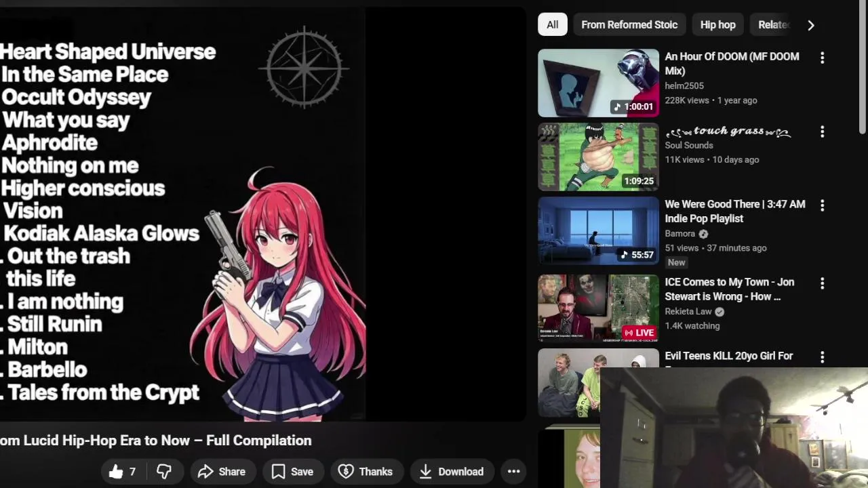Click Aphrodite track text

click(x=50, y=143)
